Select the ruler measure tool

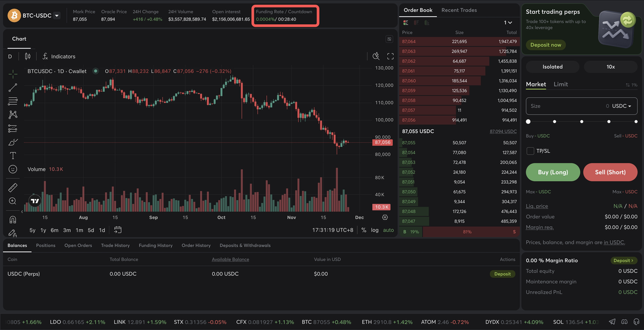[x=13, y=187]
